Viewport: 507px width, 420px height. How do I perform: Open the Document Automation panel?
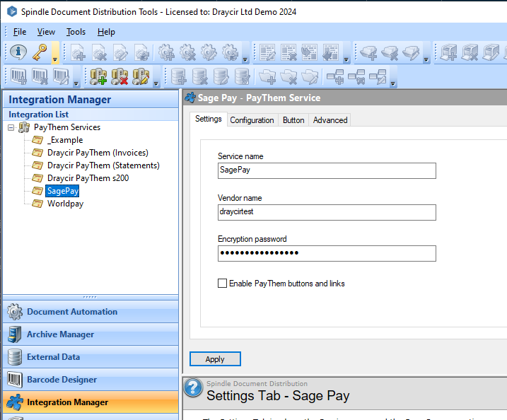point(91,312)
